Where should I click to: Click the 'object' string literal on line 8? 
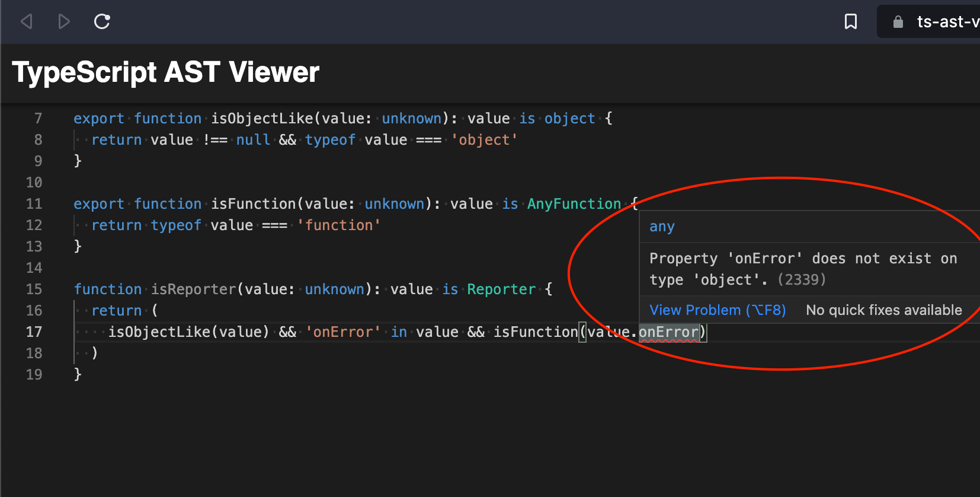point(485,140)
